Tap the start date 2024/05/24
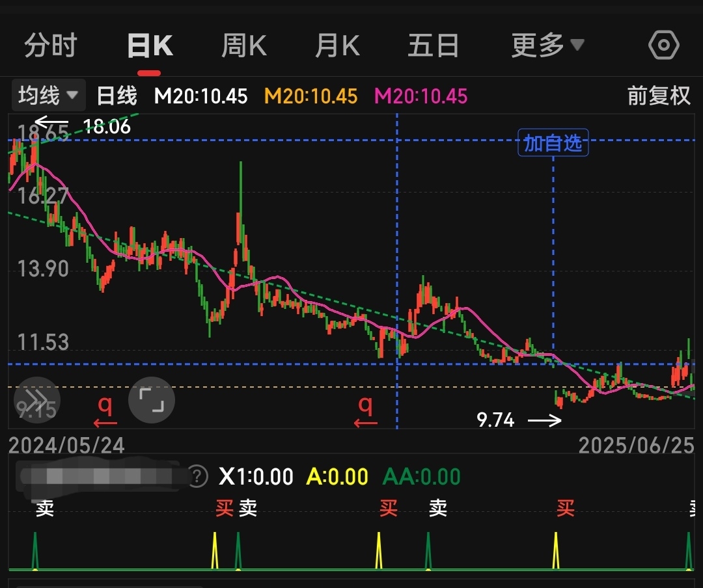The width and height of the screenshot is (703, 588). point(66,445)
